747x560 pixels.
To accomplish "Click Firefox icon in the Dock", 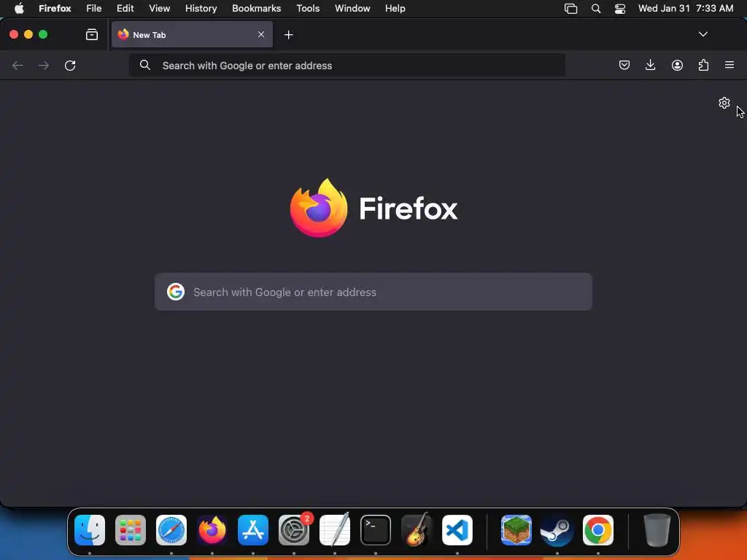I will pos(212,530).
